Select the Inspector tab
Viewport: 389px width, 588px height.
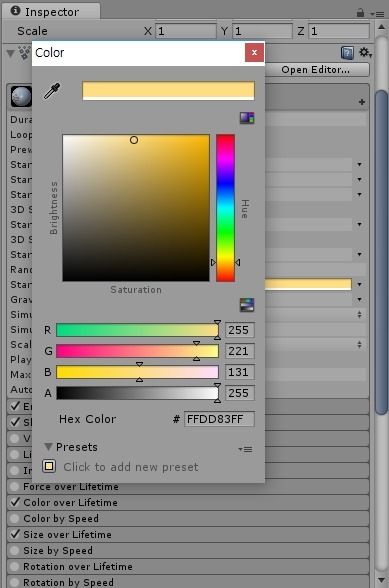point(51,11)
